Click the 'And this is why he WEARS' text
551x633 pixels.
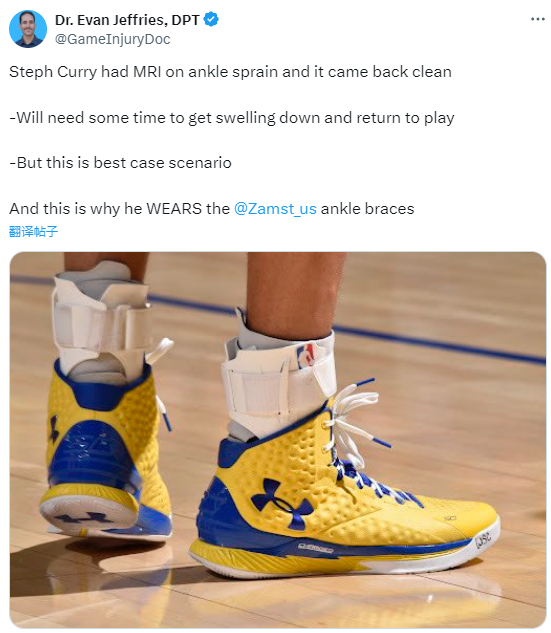pos(119,209)
